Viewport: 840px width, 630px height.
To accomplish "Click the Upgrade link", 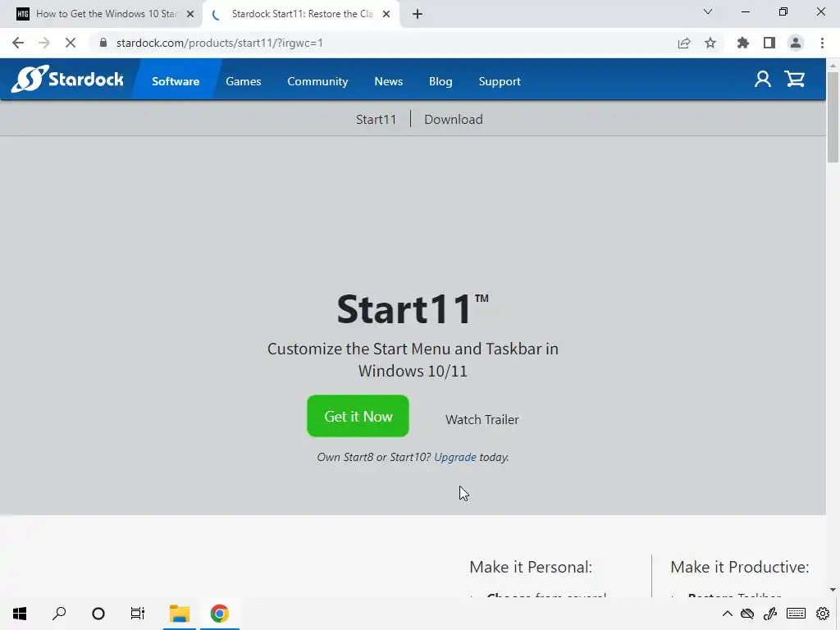I will [454, 457].
